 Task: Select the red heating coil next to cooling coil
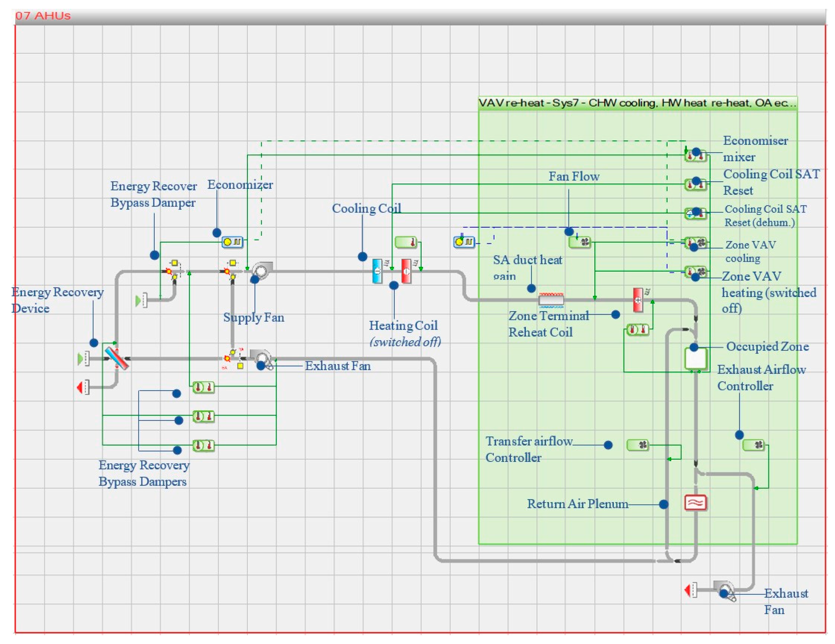pos(406,271)
